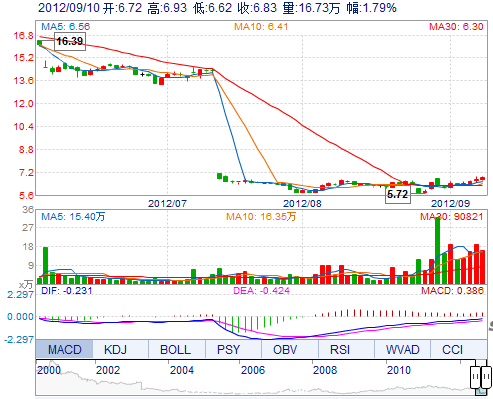The height and width of the screenshot is (399, 493).
Task: Show the CCI indicator
Action: [452, 349]
